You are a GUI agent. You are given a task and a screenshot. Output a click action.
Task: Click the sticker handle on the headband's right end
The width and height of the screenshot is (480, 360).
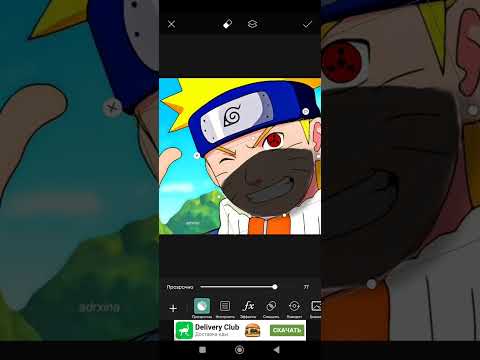306,111
